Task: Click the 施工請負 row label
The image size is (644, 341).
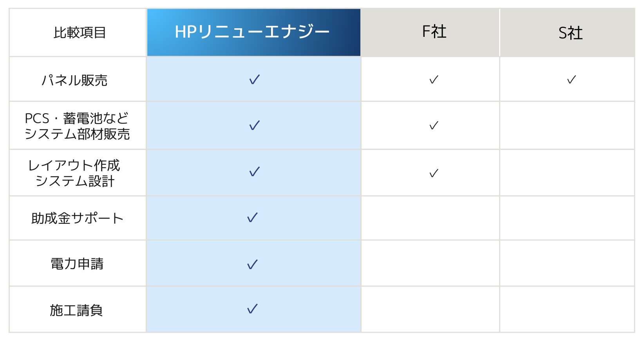Action: pos(76,310)
